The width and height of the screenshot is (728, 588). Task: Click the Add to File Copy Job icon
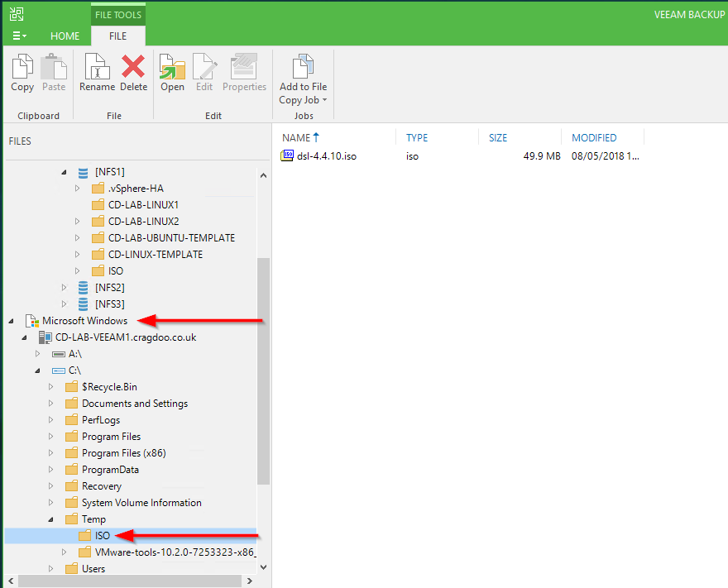303,66
